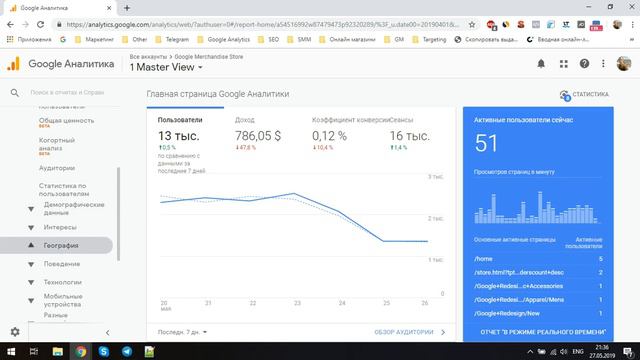
Task: Expand the Поведение section
Action: pyautogui.click(x=31, y=264)
